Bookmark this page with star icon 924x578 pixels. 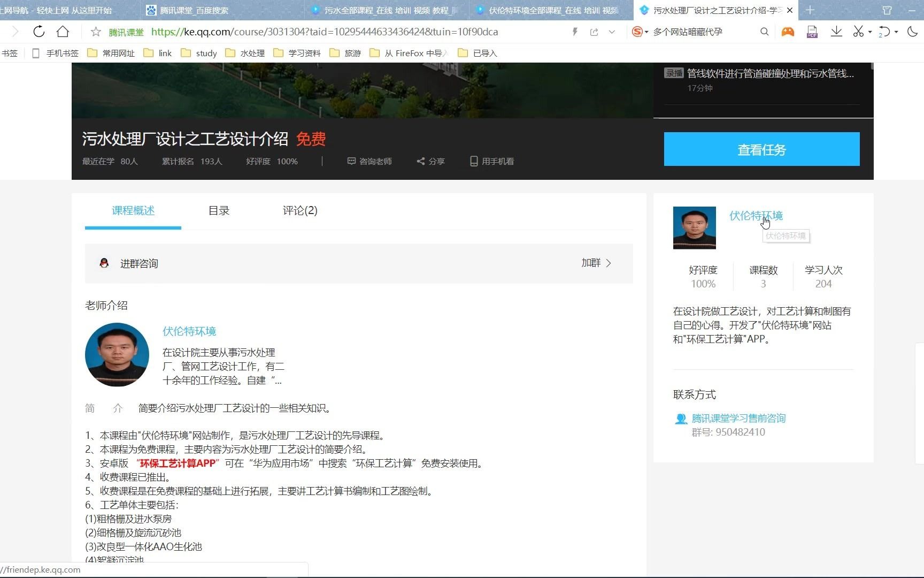pyautogui.click(x=96, y=32)
